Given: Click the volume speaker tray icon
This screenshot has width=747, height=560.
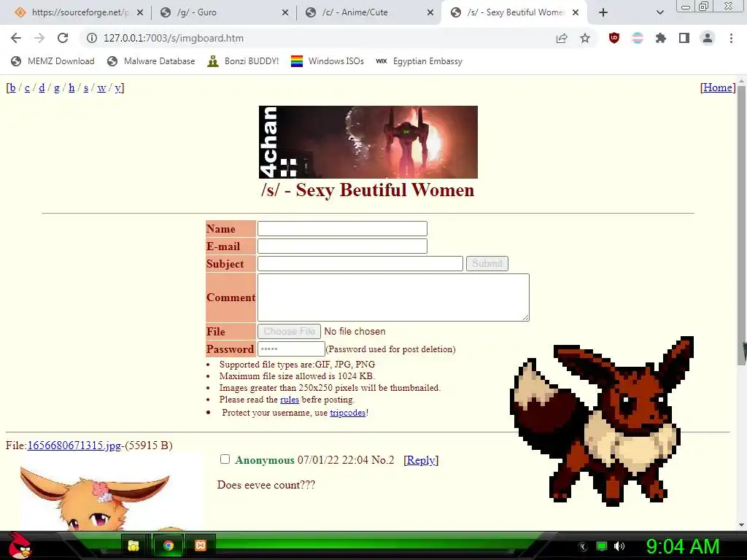Looking at the screenshot, I should point(619,546).
